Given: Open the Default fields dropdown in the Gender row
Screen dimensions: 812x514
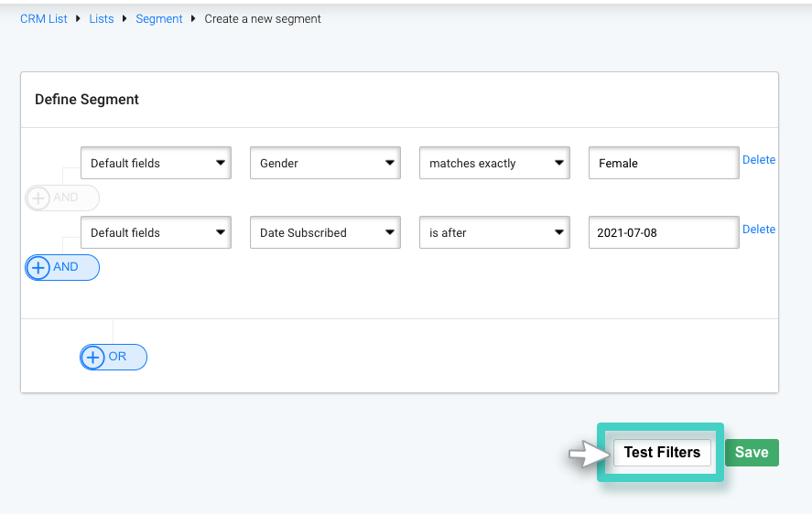Looking at the screenshot, I should (x=156, y=163).
